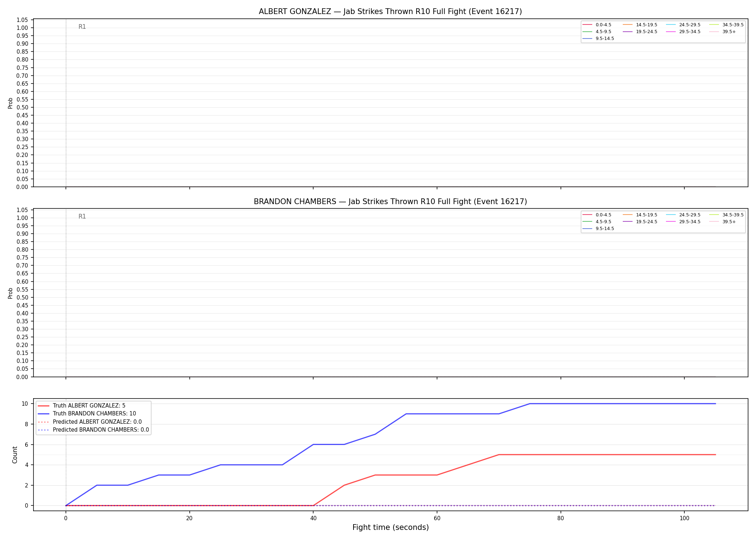Pick the 0.0-4.5 legend entry in Chambers chart
Screen dimensions: 756x540
(x=597, y=215)
